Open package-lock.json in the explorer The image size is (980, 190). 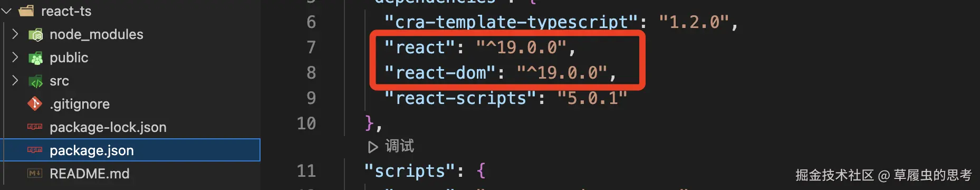108,127
